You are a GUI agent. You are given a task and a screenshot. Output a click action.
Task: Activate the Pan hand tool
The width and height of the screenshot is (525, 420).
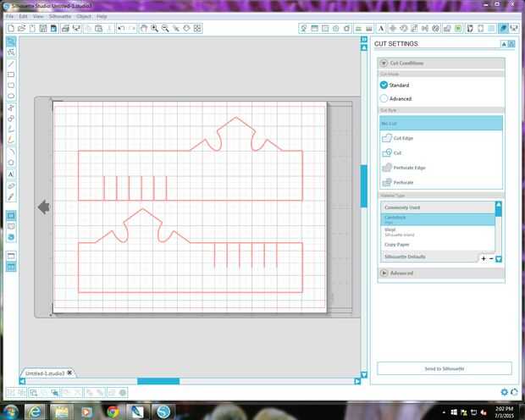[144, 29]
